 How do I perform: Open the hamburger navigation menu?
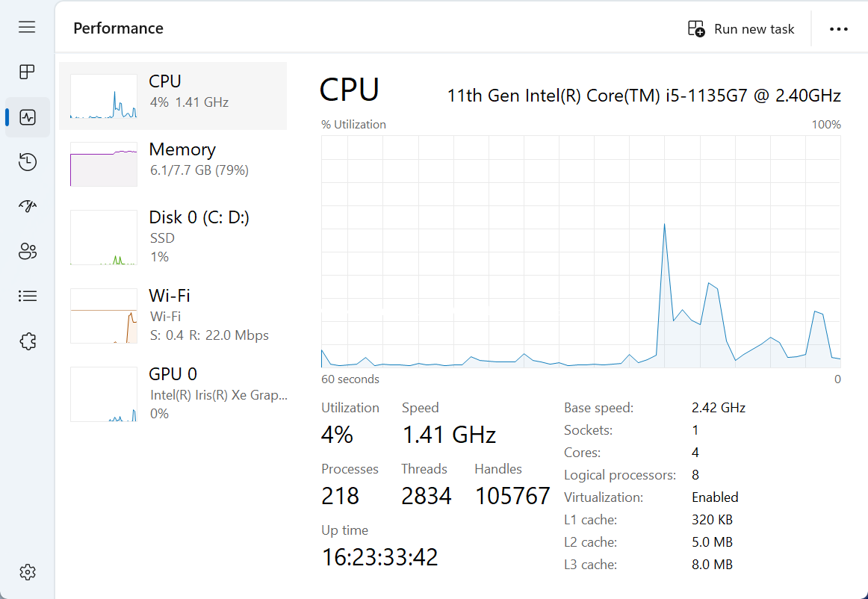28,28
